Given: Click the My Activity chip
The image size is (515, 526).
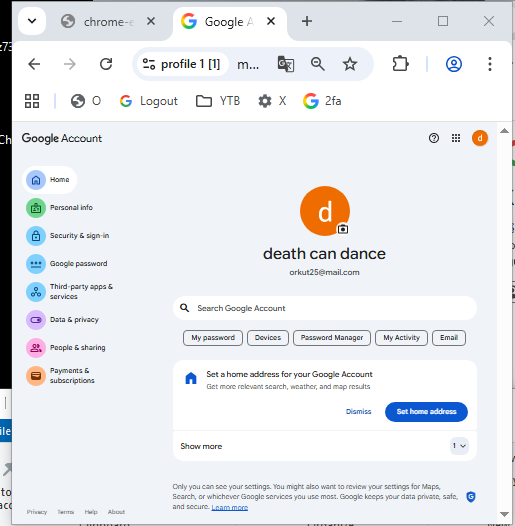Looking at the screenshot, I should (x=401, y=338).
